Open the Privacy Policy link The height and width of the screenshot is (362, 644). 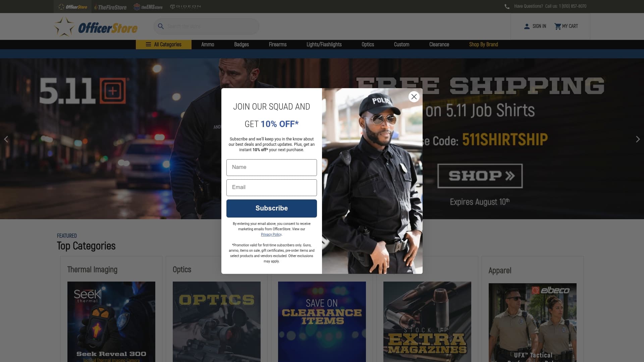click(x=271, y=235)
